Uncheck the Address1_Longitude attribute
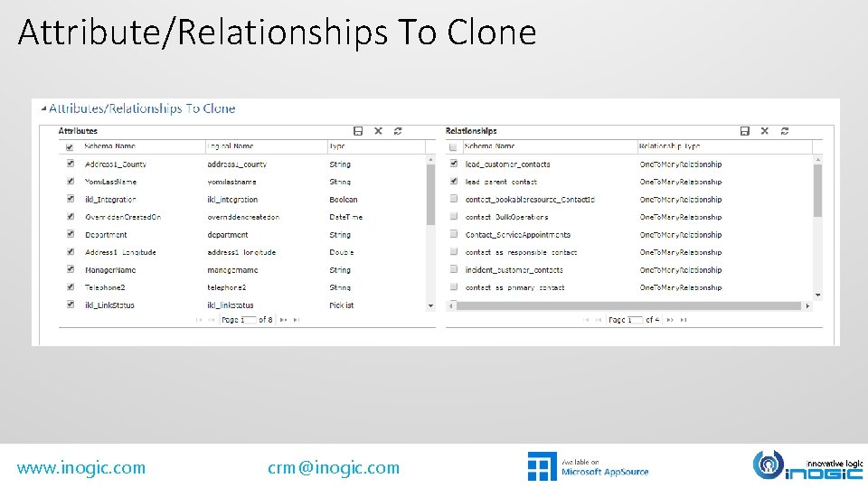 [71, 252]
